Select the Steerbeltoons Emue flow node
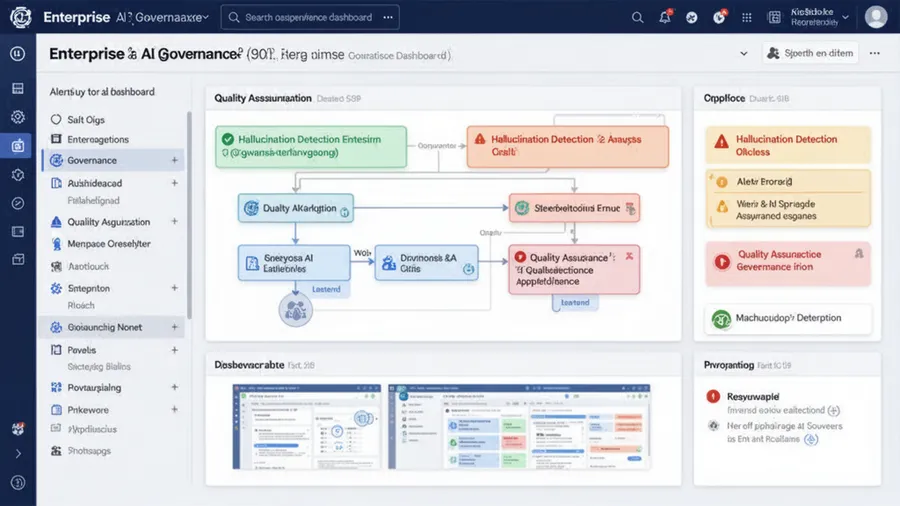This screenshot has width=900, height=506. 575,208
